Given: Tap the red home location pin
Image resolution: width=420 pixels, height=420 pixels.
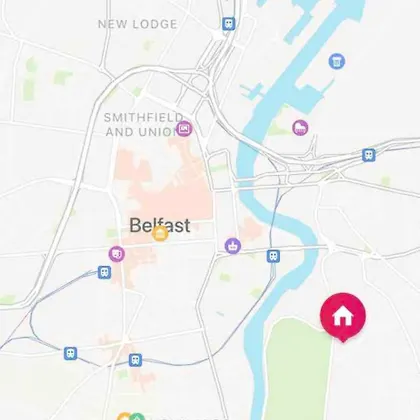Looking at the screenshot, I should coord(343,317).
